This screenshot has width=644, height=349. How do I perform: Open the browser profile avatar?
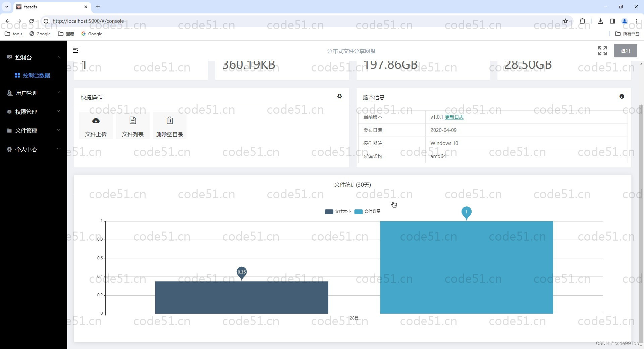point(624,21)
